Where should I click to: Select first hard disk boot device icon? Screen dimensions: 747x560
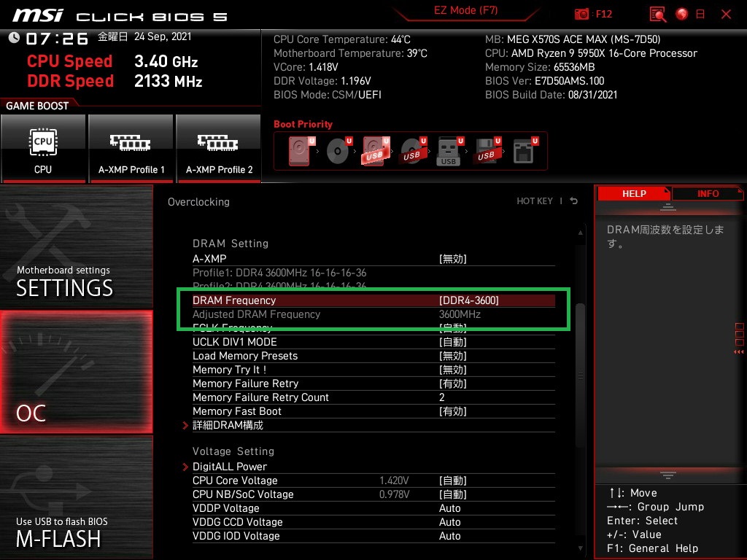[301, 151]
